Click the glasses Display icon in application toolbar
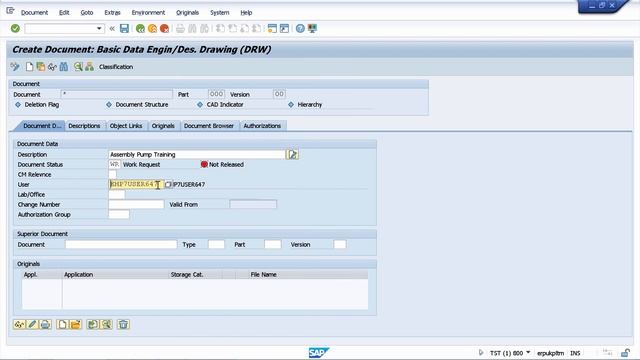This screenshot has width=640, height=360. (x=52, y=67)
